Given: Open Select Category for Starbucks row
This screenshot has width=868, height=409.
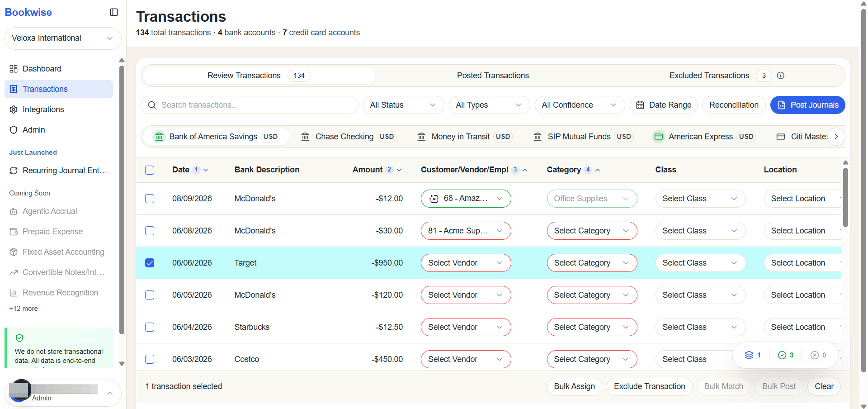Looking at the screenshot, I should pos(592,327).
